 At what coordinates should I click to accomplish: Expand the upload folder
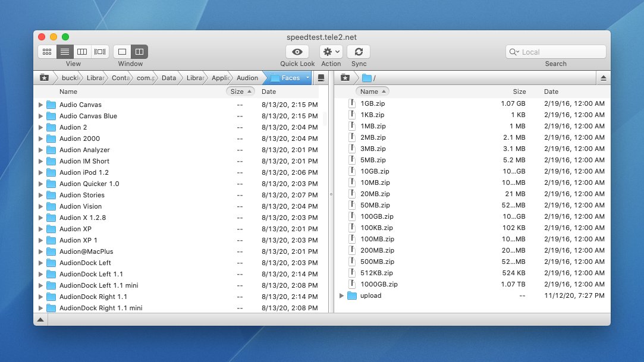[x=342, y=295]
